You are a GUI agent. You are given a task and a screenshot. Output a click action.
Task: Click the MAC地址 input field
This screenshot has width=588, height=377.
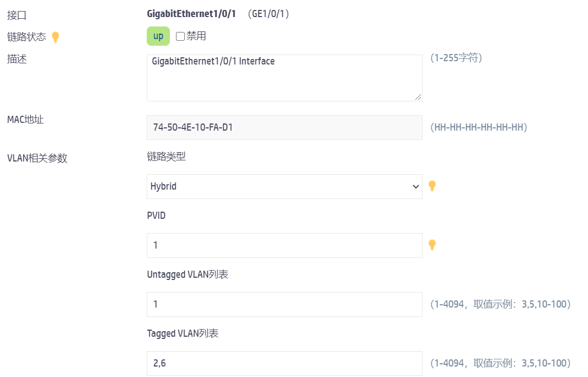coord(284,127)
